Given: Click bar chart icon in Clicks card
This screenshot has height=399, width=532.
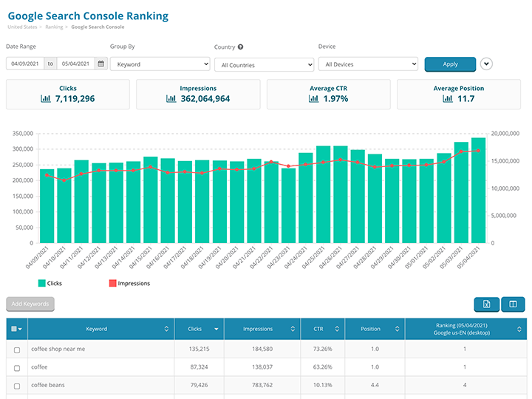Looking at the screenshot, I should tap(47, 99).
